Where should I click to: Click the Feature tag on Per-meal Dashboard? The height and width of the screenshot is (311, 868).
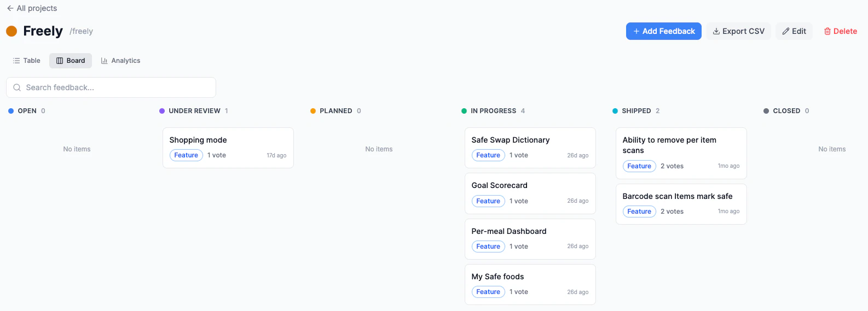[488, 247]
